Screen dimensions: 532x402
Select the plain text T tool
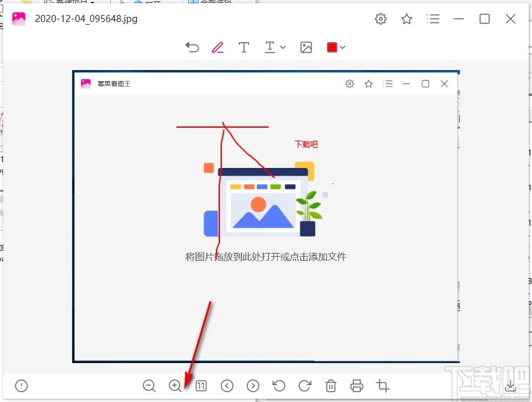point(243,47)
